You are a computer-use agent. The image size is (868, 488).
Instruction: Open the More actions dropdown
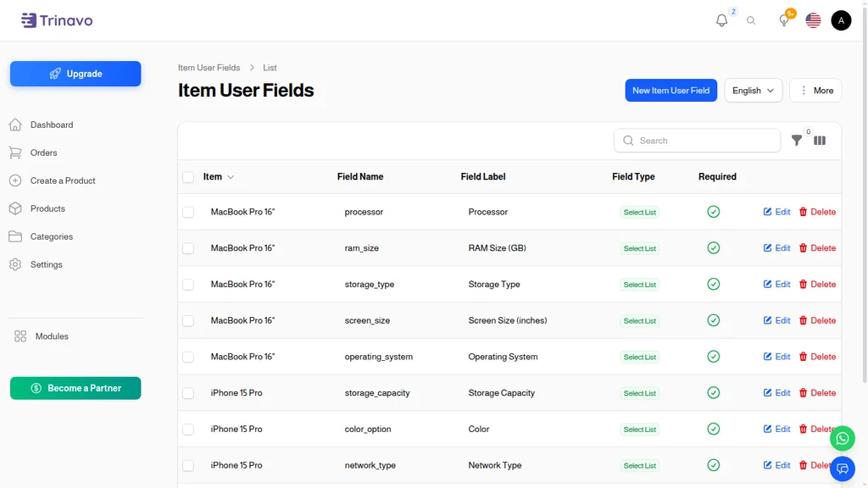[x=815, y=90]
